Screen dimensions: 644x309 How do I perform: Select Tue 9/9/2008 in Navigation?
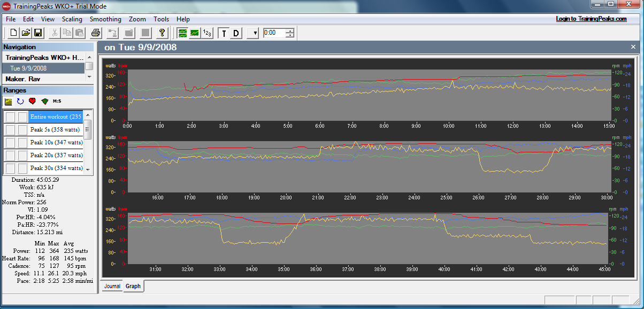(x=44, y=68)
